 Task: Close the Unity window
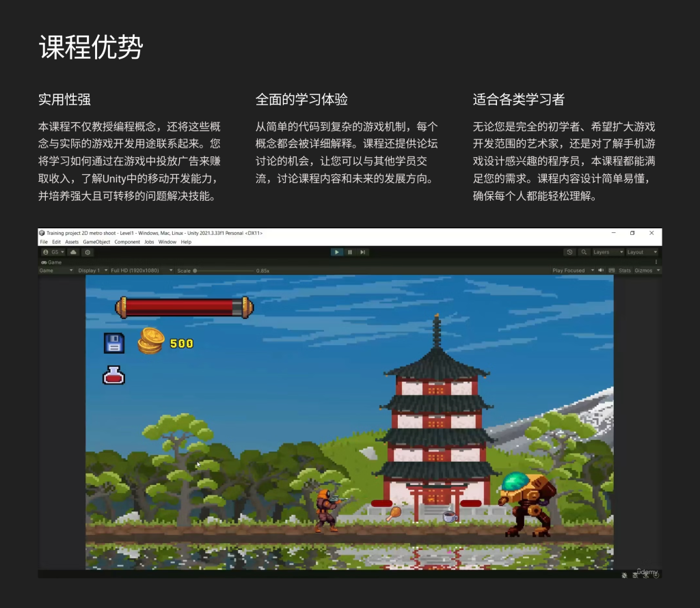pyautogui.click(x=651, y=233)
